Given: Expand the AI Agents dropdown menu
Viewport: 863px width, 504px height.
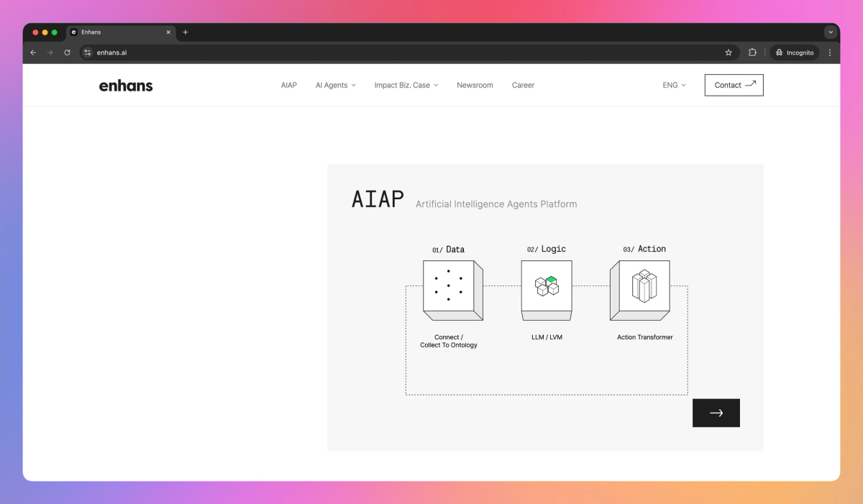Looking at the screenshot, I should pyautogui.click(x=336, y=85).
